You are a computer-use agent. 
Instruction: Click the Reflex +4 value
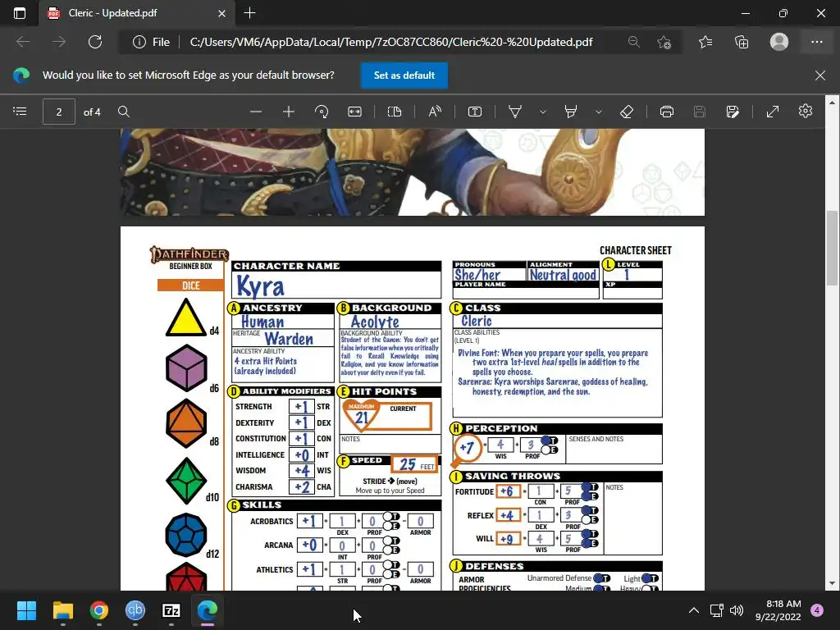coord(507,515)
